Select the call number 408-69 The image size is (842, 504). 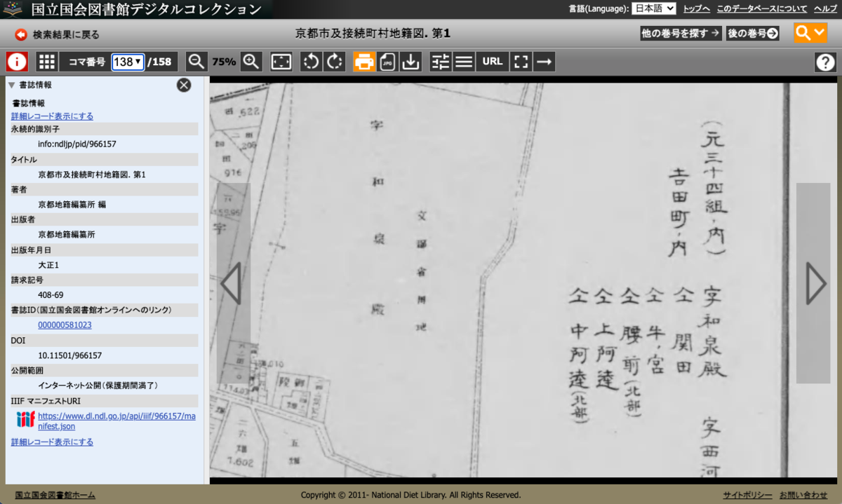coord(51,295)
